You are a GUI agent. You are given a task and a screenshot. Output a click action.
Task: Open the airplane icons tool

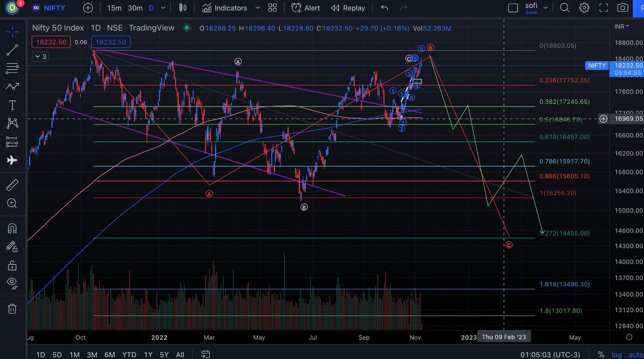click(12, 160)
